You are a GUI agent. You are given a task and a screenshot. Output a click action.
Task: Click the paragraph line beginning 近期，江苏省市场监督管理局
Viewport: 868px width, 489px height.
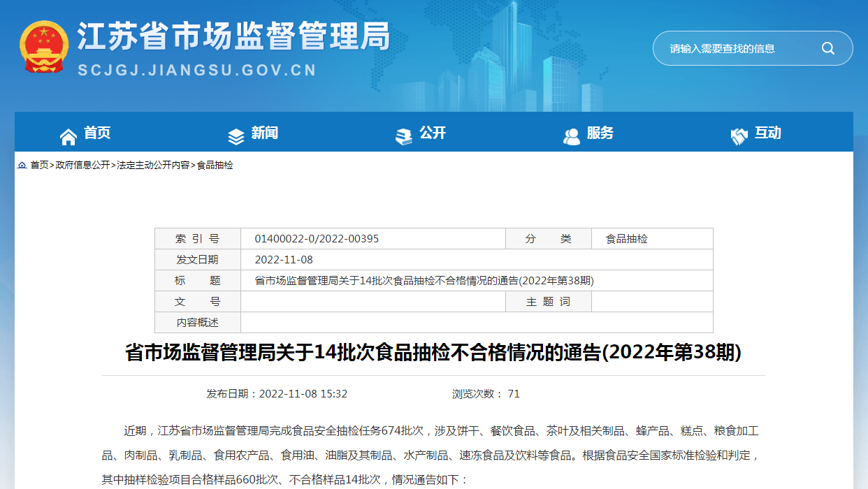442,431
